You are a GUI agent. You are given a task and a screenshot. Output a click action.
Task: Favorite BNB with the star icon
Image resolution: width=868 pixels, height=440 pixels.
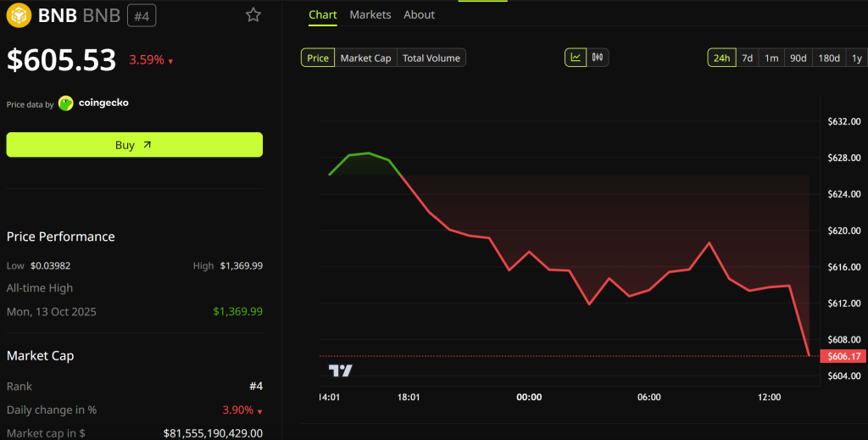[x=253, y=15]
